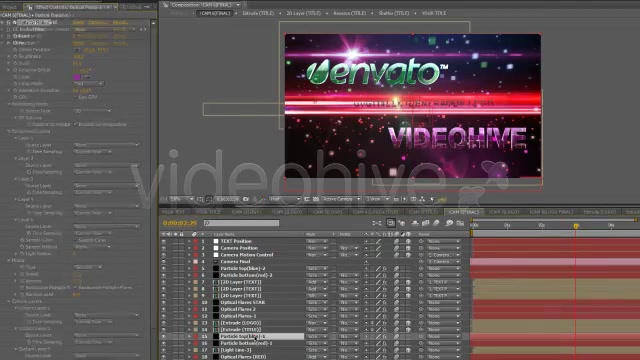The image size is (640, 360).
Task: Switch to the YOUR TEXT timeline tab
Action: [174, 212]
